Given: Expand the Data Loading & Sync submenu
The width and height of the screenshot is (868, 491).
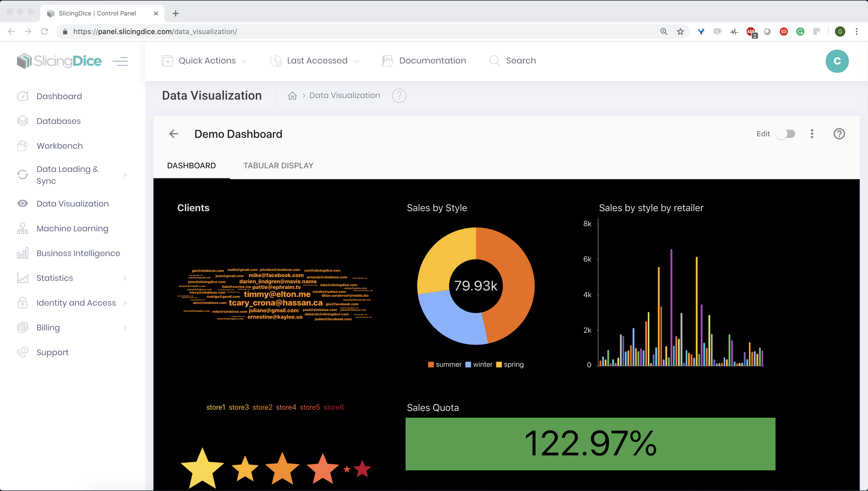Looking at the screenshot, I should click(125, 175).
